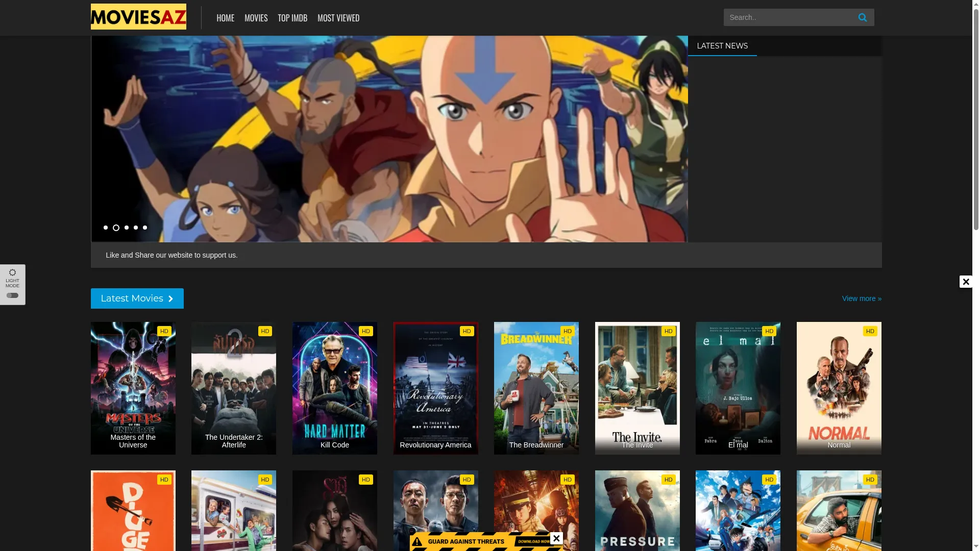This screenshot has width=980, height=551.
Task: Click HD badge on Kill Code
Action: coord(366,331)
